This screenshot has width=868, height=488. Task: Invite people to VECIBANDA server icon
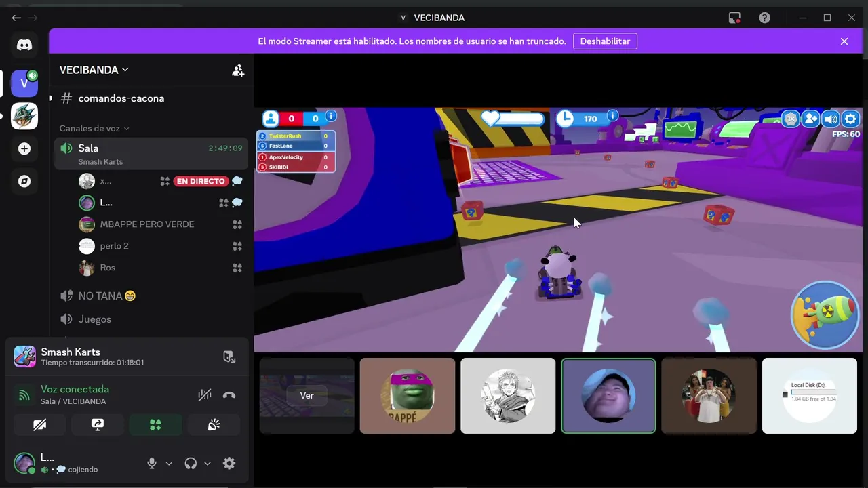click(238, 70)
